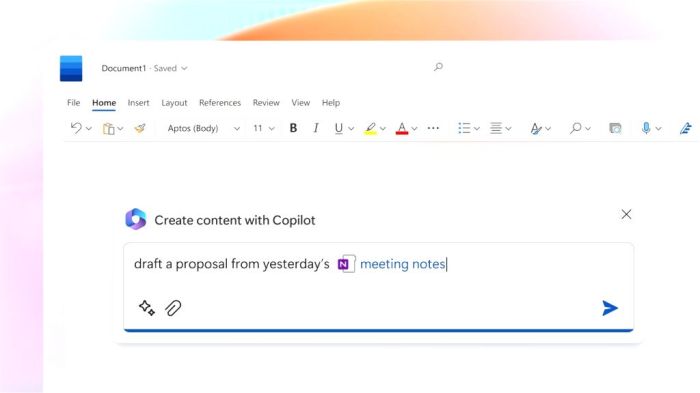
Task: Click the Undo arrow icon
Action: [76, 128]
